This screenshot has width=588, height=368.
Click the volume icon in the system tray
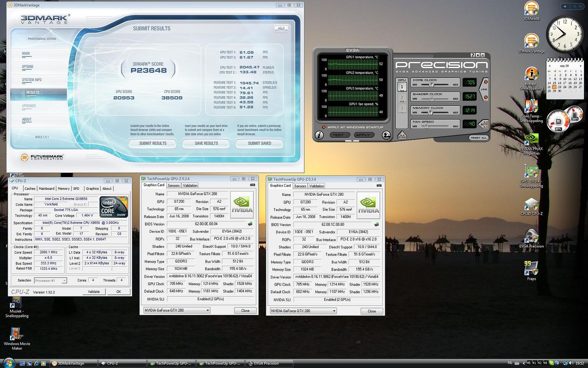pyautogui.click(x=571, y=363)
